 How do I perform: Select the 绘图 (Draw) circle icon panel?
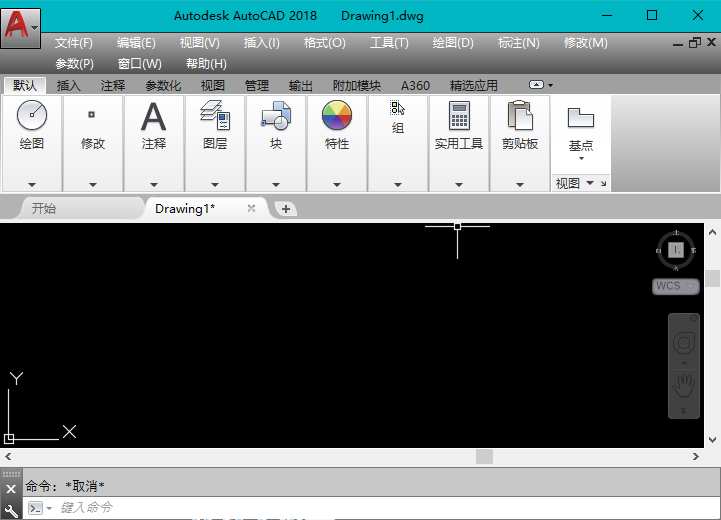coord(32,115)
